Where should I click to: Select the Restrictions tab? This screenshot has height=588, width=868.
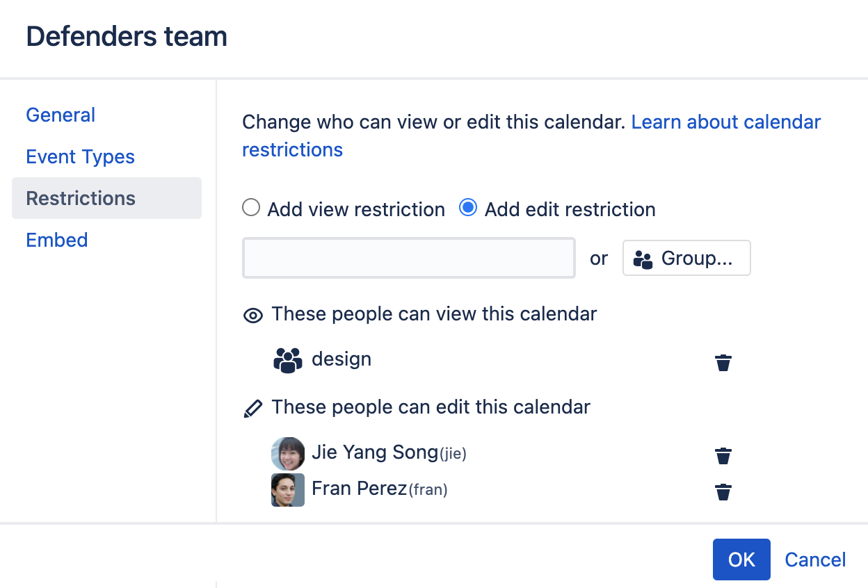click(81, 198)
